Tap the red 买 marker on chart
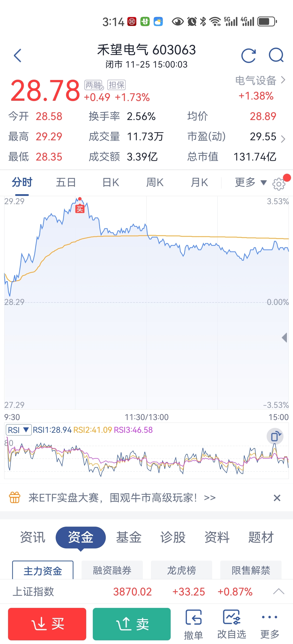This screenshot has width=293, height=644. click(80, 209)
